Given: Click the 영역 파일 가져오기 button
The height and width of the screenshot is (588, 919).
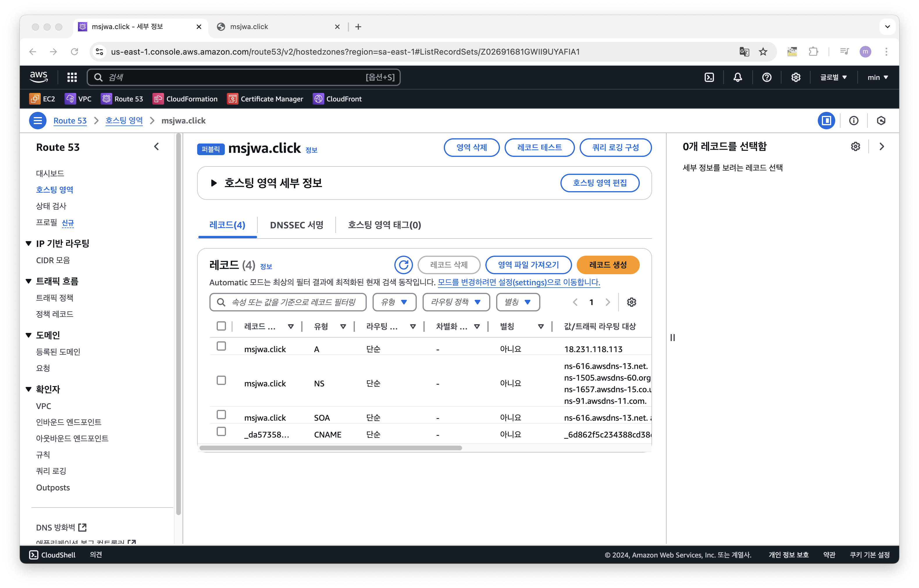Looking at the screenshot, I should [x=528, y=265].
